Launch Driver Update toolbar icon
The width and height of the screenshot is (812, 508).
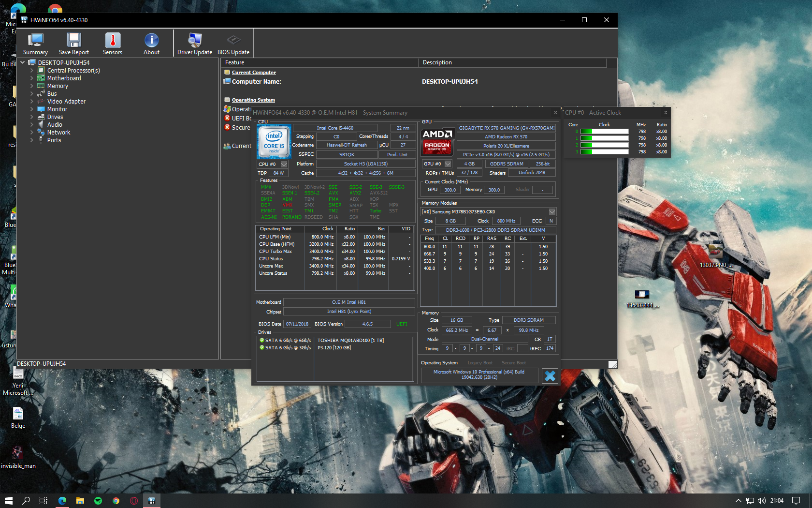tap(195, 44)
